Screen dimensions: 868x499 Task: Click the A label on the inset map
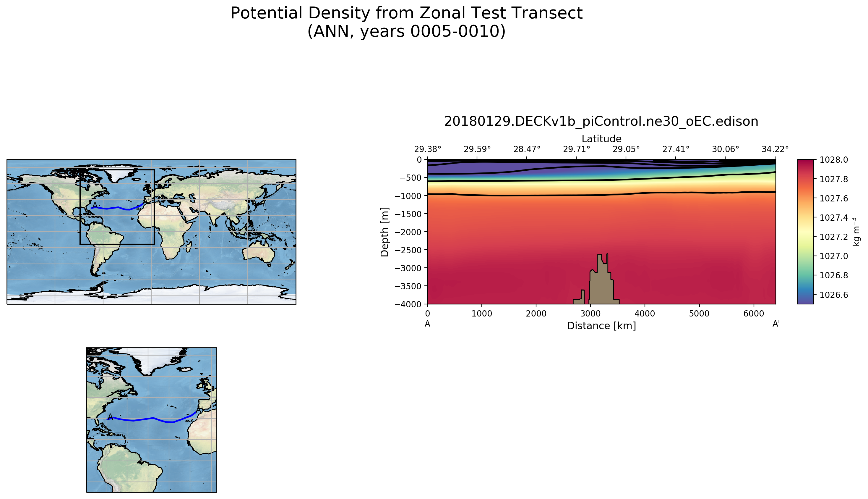coord(110,417)
